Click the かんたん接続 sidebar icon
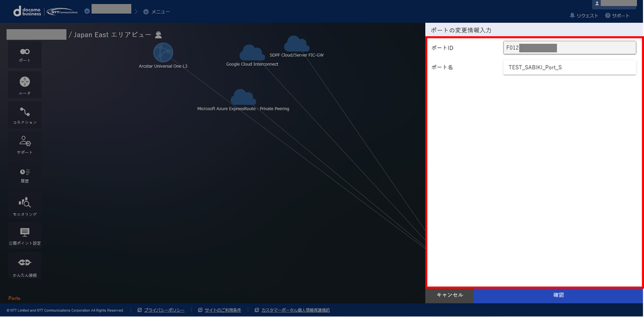 (x=25, y=266)
